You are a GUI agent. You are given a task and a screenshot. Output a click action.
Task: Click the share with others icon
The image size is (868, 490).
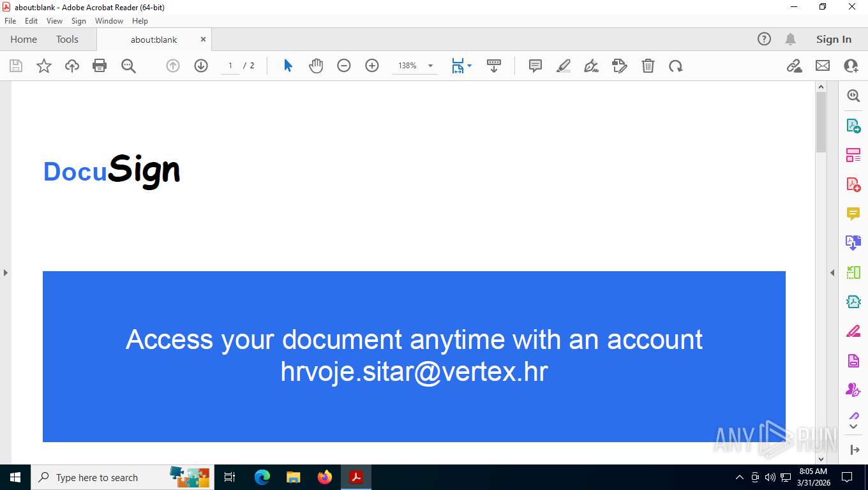(x=851, y=66)
